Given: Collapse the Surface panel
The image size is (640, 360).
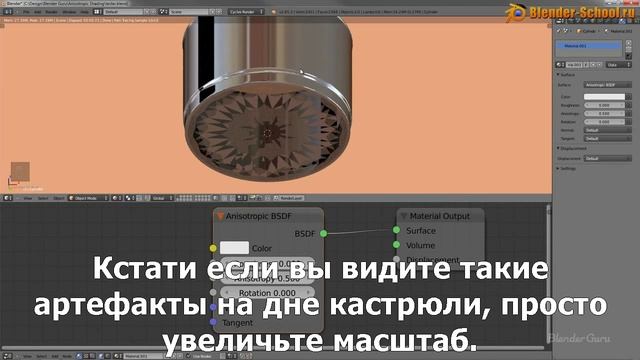Looking at the screenshot, I should tap(558, 75).
